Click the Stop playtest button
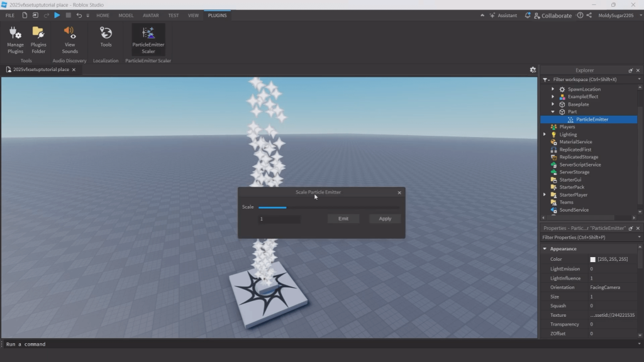This screenshot has height=362, width=644. (68, 15)
